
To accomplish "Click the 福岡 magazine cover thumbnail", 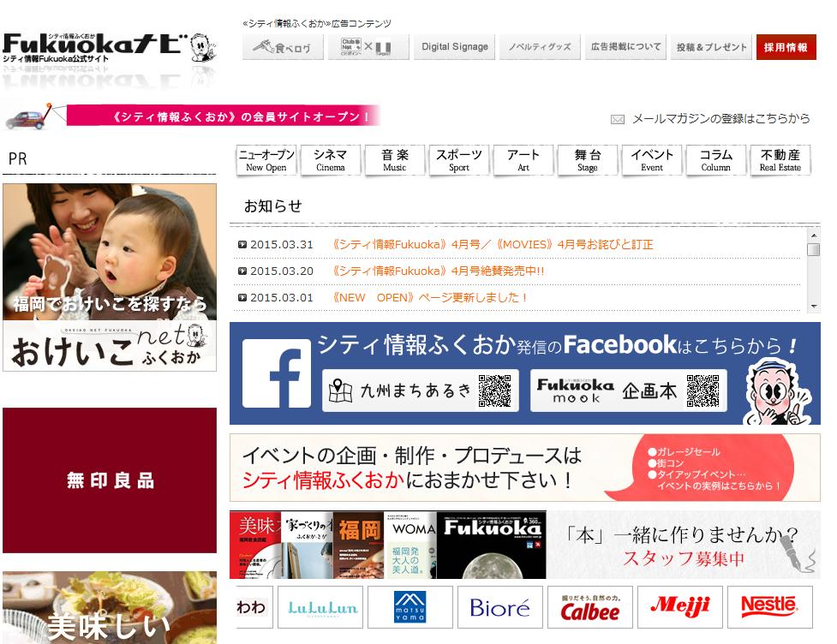I will tap(358, 545).
